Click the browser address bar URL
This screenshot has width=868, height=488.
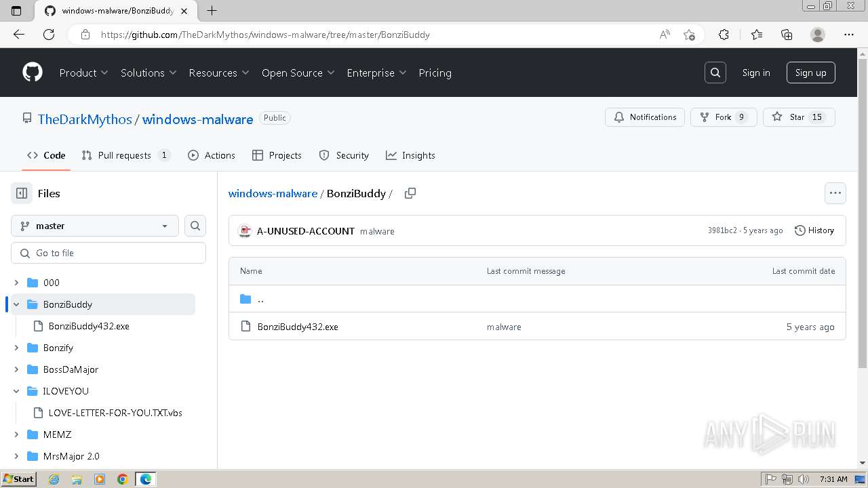[x=265, y=35]
